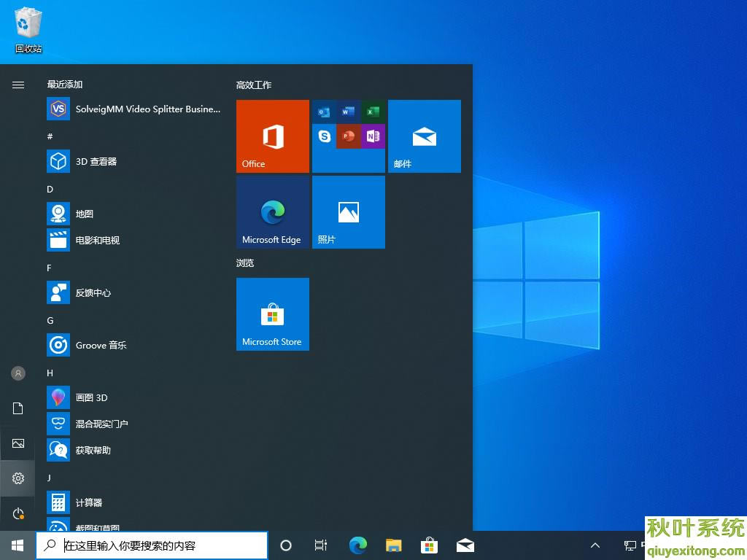The image size is (747, 560).
Task: Click the taskbar search input box
Action: click(x=152, y=545)
